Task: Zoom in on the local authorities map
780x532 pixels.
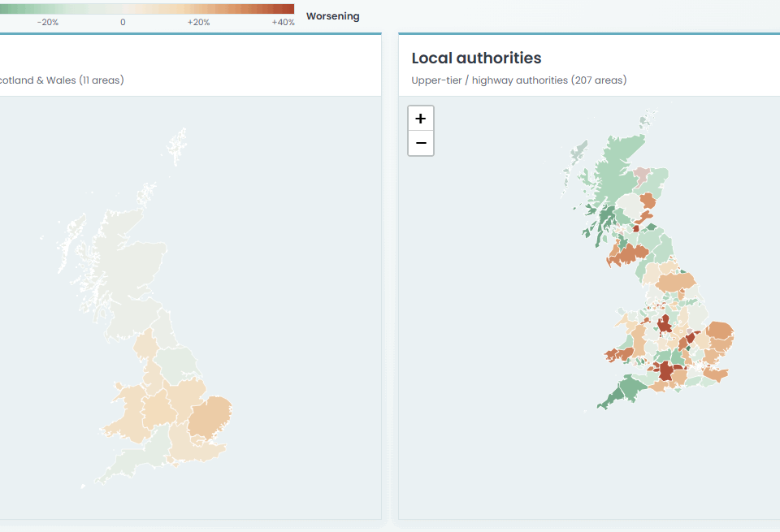Action: 421,119
